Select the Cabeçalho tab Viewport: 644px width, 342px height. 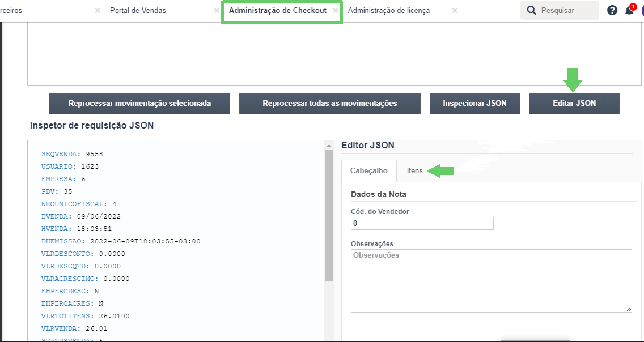point(369,171)
